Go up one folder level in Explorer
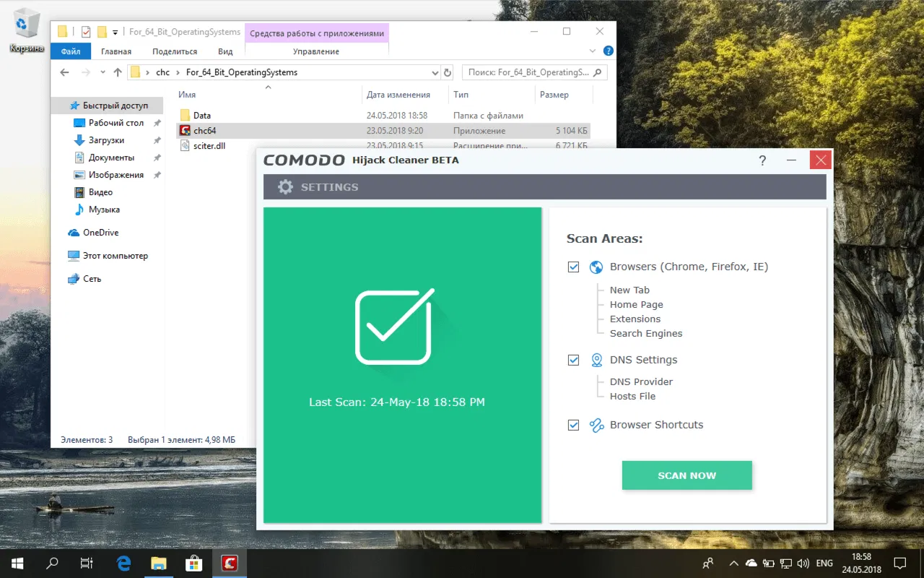Image resolution: width=924 pixels, height=578 pixels. pos(118,72)
